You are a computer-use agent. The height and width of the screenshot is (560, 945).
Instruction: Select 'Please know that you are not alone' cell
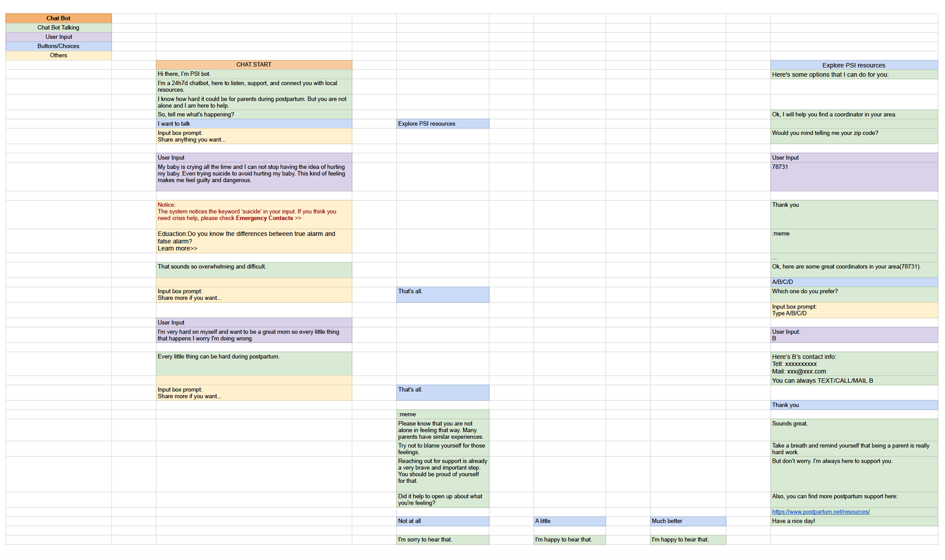[x=443, y=430]
